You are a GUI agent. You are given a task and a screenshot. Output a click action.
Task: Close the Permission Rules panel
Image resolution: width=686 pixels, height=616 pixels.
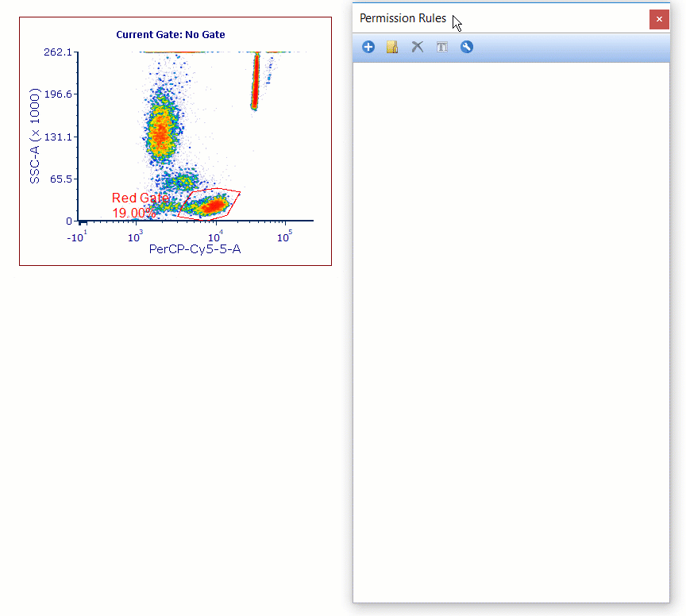point(659,19)
